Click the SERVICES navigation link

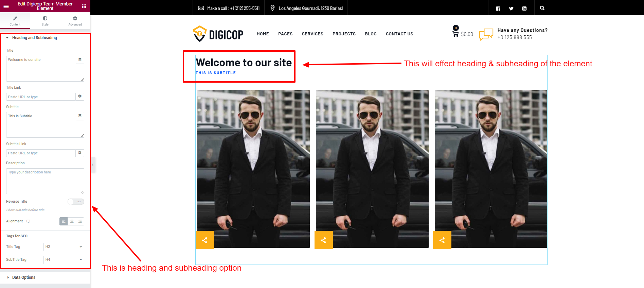[312, 34]
